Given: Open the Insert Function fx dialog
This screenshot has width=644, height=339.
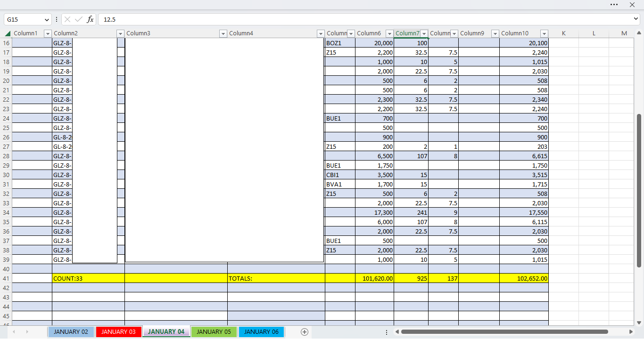Looking at the screenshot, I should [90, 19].
